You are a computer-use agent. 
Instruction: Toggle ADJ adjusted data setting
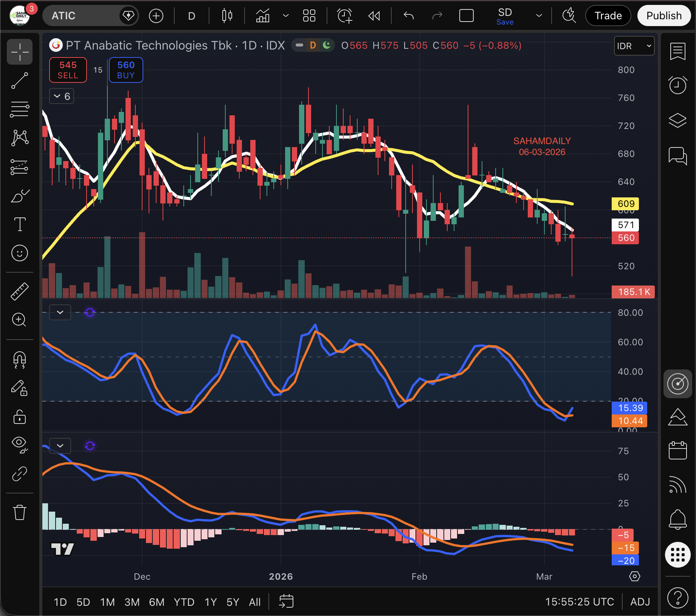pos(640,602)
